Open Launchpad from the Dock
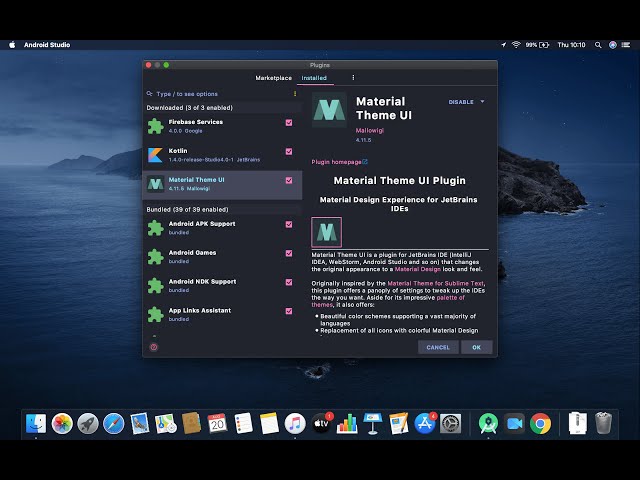The height and width of the screenshot is (480, 640). tap(88, 423)
